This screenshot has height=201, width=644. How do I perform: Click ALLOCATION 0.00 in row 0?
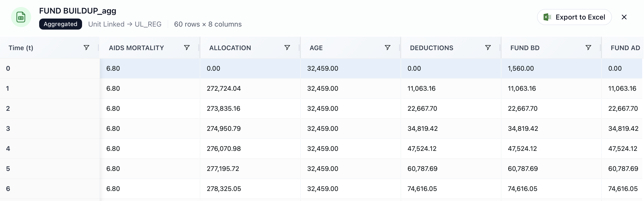[x=213, y=68]
